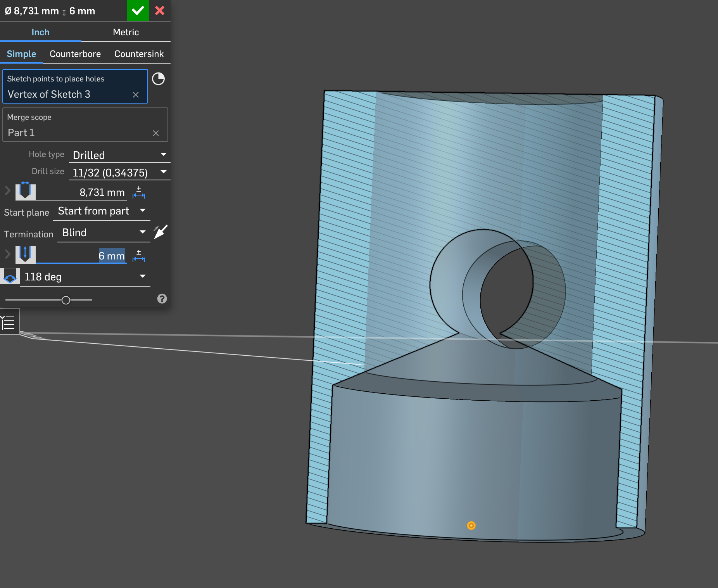Cancel the hole with the red X

coord(160,10)
